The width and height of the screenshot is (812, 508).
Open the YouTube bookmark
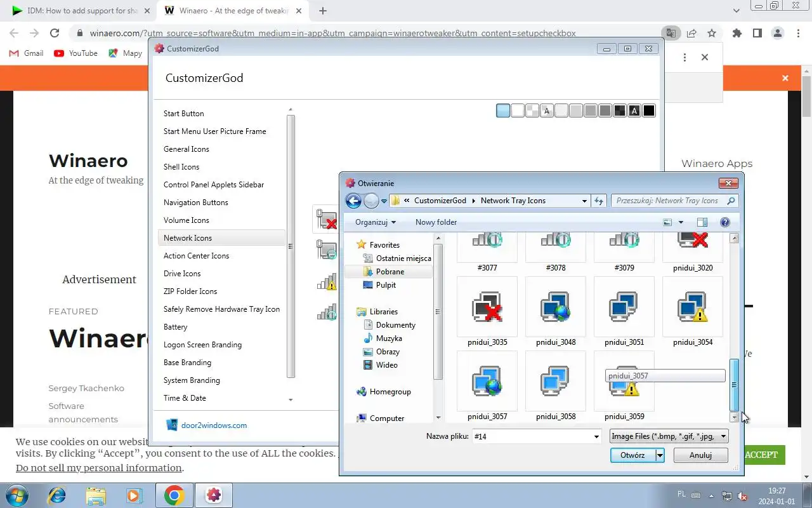[x=76, y=53]
